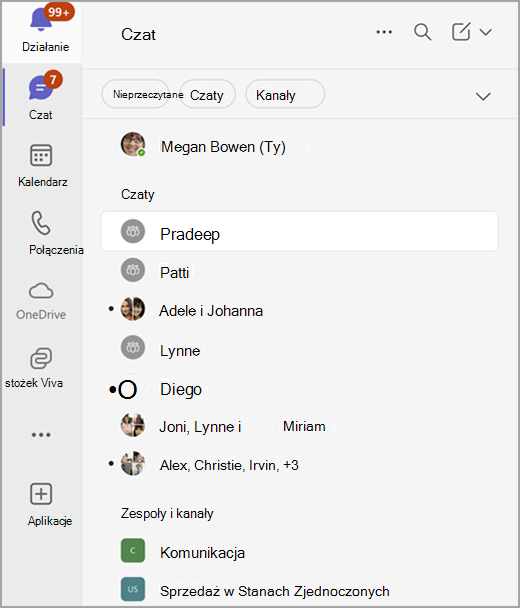
Task: Select the Czaty filter pill
Action: click(x=207, y=94)
